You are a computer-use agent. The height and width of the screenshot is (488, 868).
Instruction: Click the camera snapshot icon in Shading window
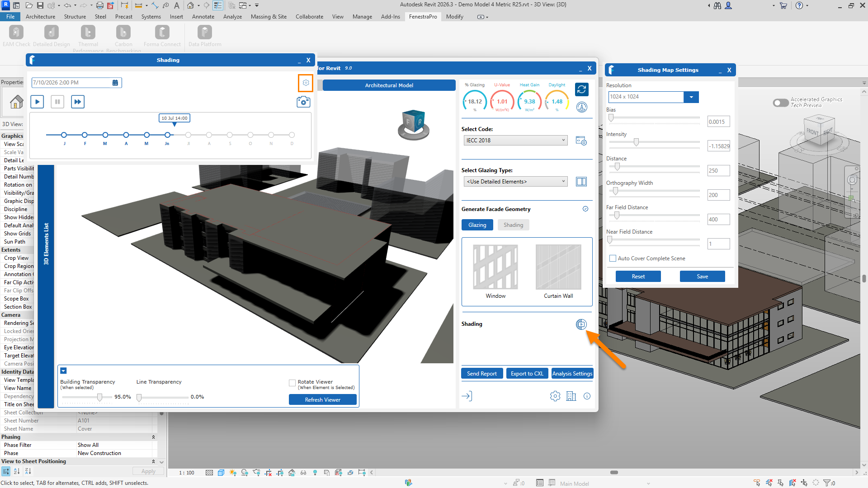[303, 102]
